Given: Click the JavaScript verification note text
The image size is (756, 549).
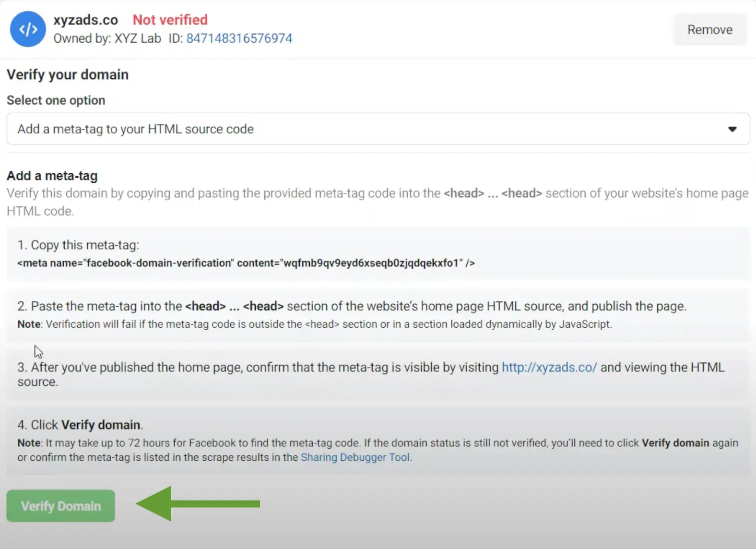Looking at the screenshot, I should [x=315, y=324].
